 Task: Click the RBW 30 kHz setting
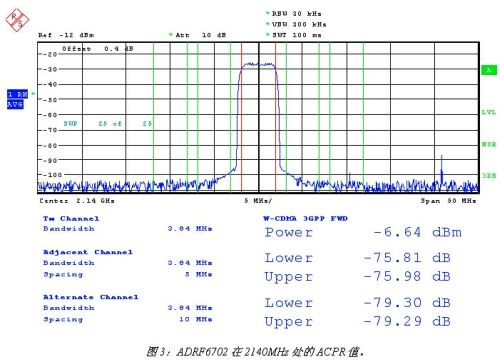coord(297,14)
